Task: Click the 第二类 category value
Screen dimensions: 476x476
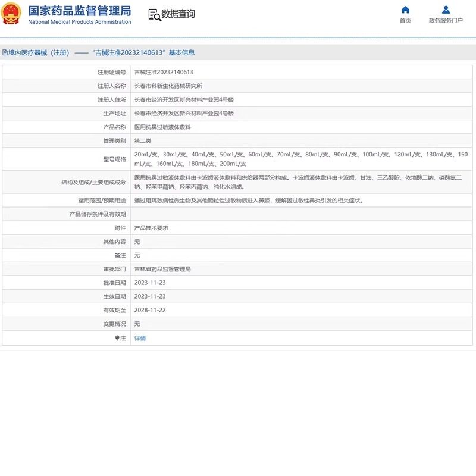Action: coord(143,141)
